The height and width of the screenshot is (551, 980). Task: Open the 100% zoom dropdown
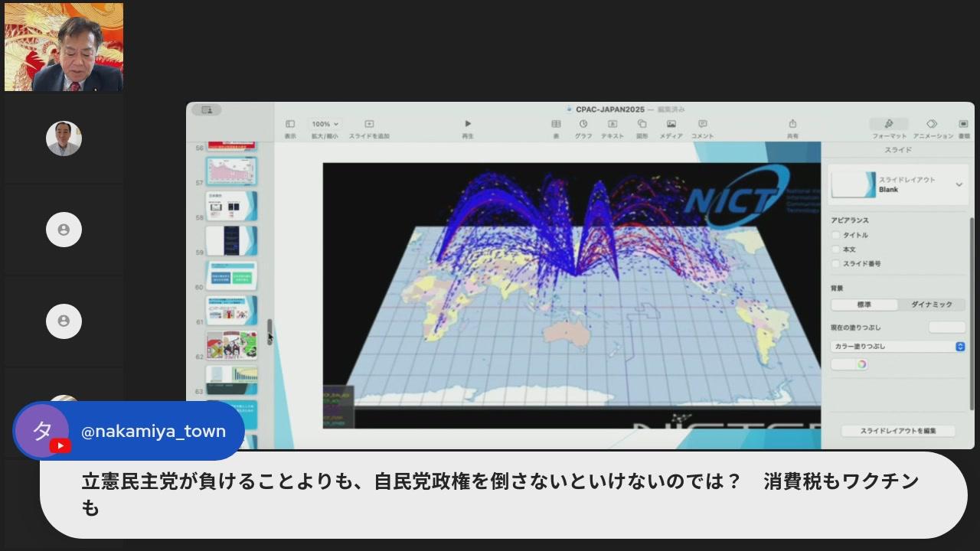[325, 124]
